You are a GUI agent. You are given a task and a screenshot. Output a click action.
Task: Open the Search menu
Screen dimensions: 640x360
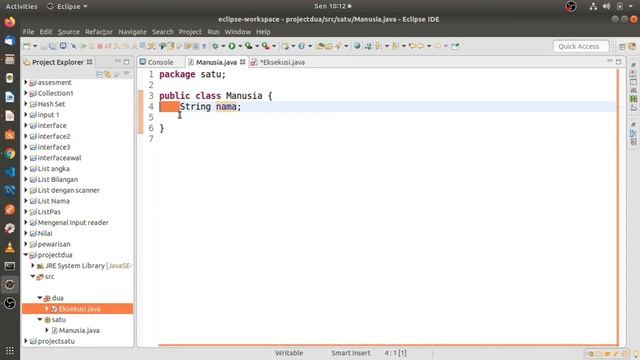[162, 32]
